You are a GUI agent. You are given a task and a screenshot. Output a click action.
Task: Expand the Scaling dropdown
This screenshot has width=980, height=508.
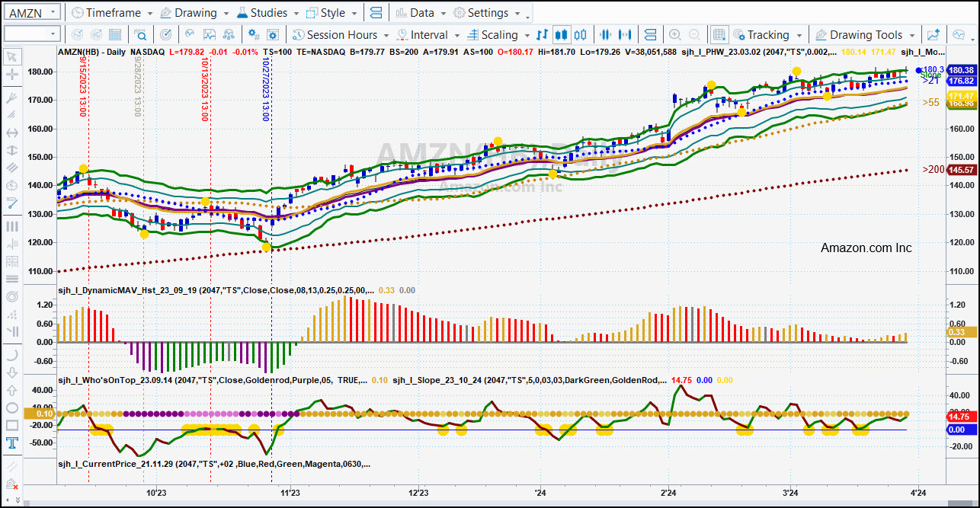527,35
